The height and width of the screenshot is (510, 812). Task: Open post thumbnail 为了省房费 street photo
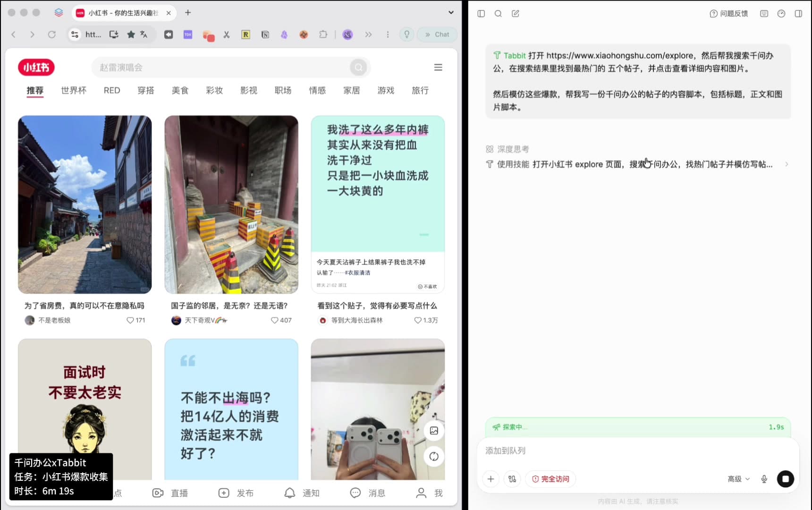click(85, 204)
